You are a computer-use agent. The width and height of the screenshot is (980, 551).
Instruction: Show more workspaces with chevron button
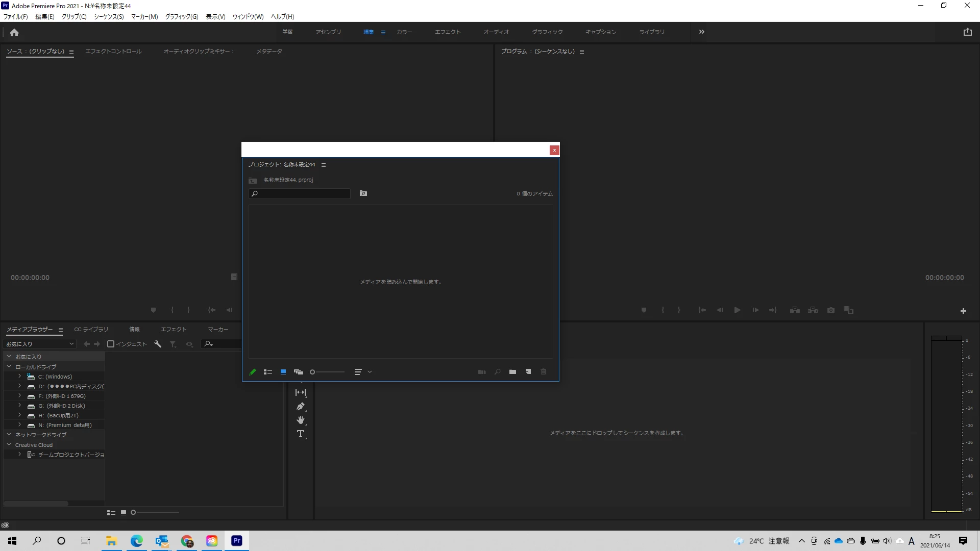702,32
